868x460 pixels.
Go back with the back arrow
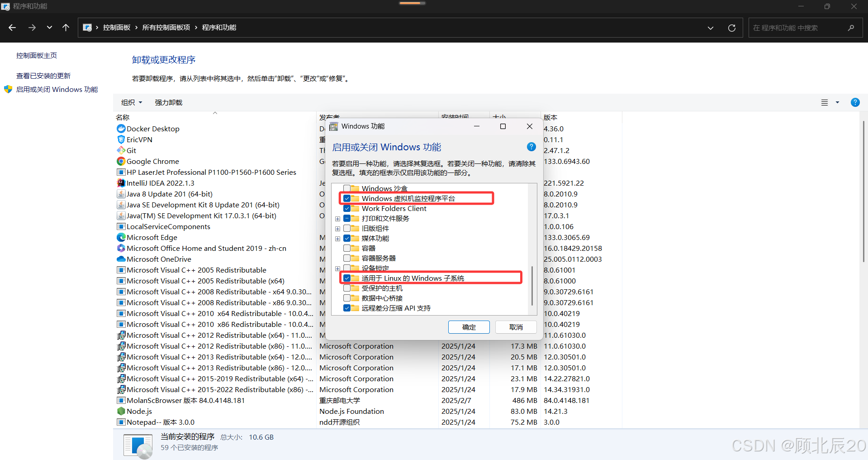[12, 28]
